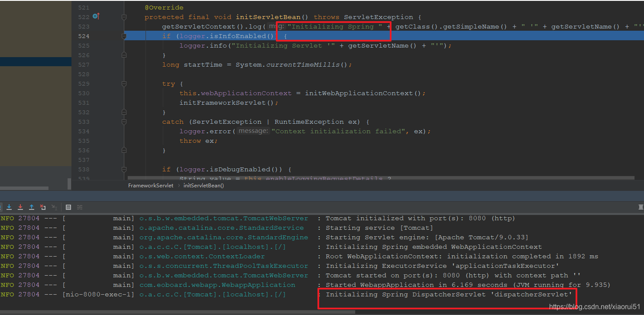Click line number 530 in the gutter
Viewport: 644px width, 315px height.
[84, 93]
